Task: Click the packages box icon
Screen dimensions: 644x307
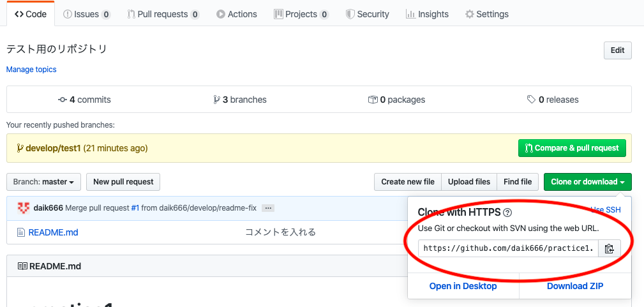Action: pyautogui.click(x=373, y=100)
